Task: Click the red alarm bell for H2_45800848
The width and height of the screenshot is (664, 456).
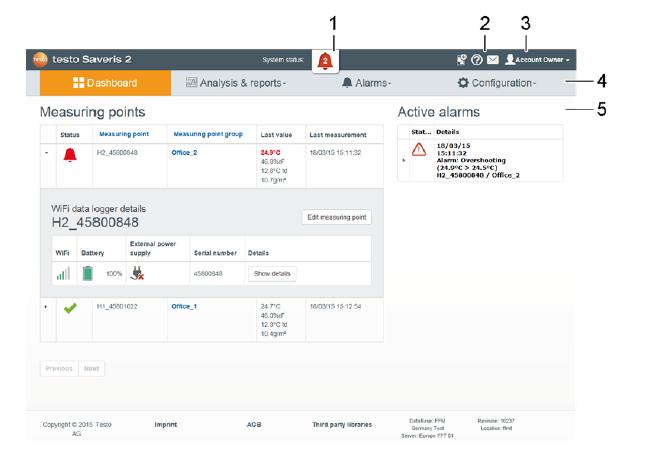Action: click(x=70, y=155)
